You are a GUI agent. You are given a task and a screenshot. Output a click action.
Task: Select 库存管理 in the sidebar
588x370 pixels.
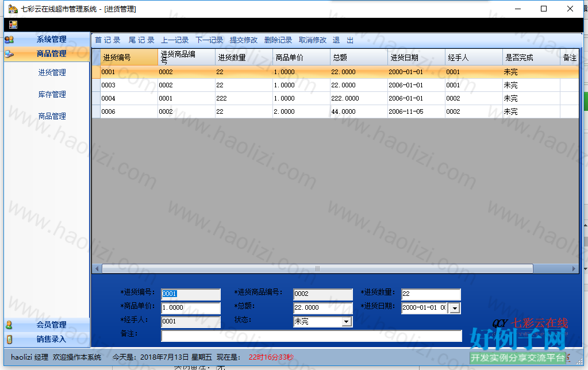pyautogui.click(x=52, y=94)
